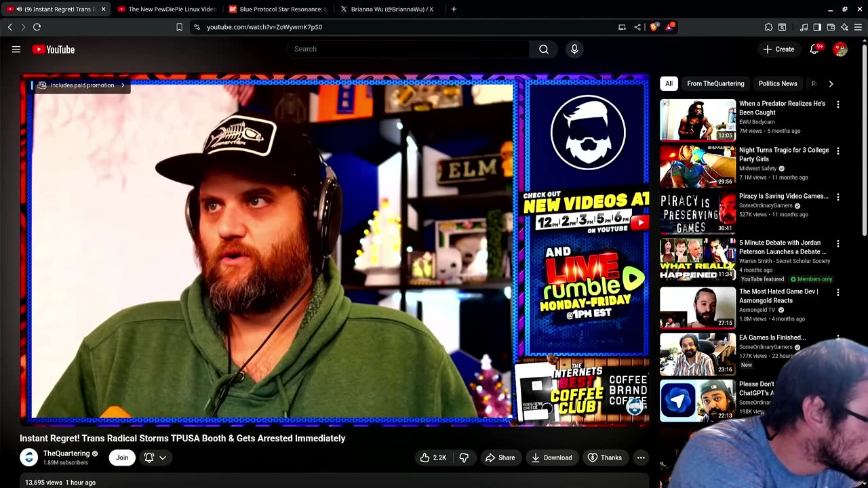
Task: Share the video
Action: (500, 457)
